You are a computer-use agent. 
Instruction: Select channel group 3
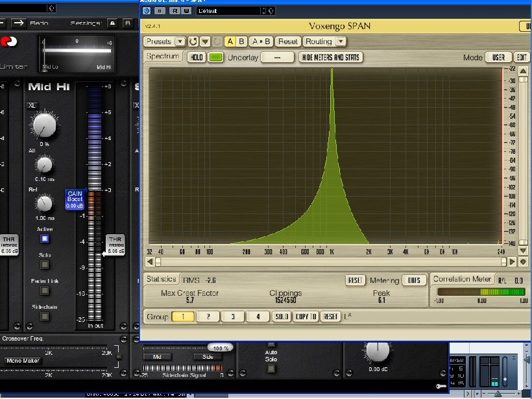(x=233, y=317)
